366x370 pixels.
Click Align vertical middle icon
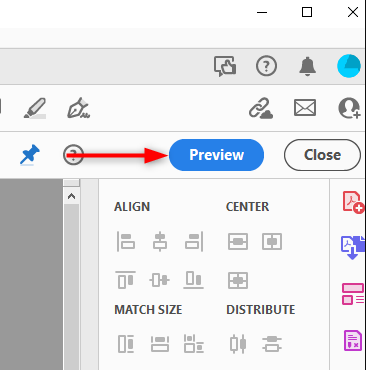[159, 280]
